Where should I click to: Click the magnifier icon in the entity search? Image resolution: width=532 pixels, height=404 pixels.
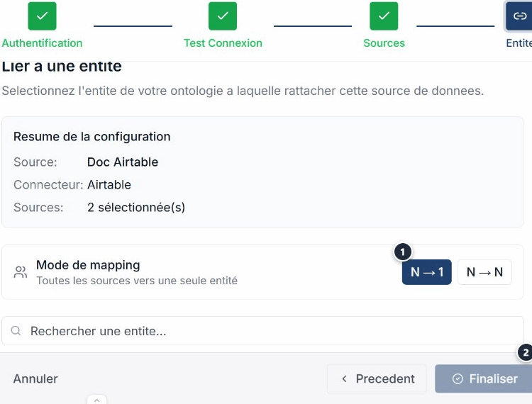[16, 331]
